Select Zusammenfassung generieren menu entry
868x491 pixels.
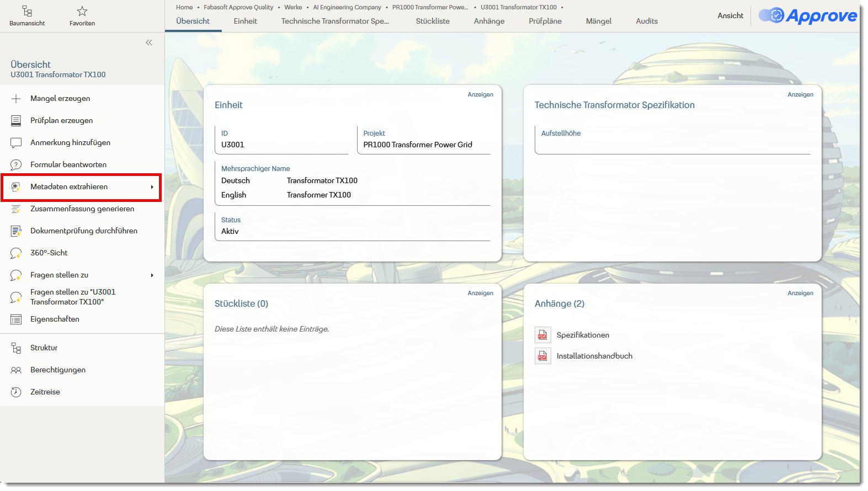pos(82,209)
